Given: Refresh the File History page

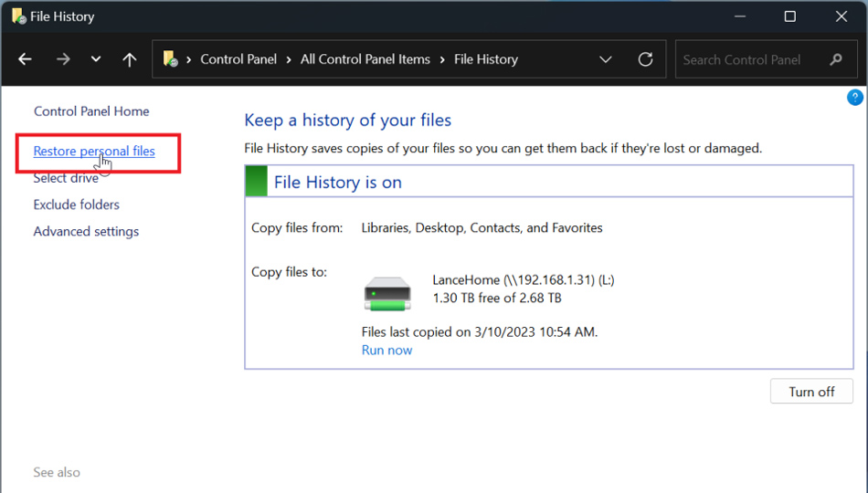Looking at the screenshot, I should point(645,59).
